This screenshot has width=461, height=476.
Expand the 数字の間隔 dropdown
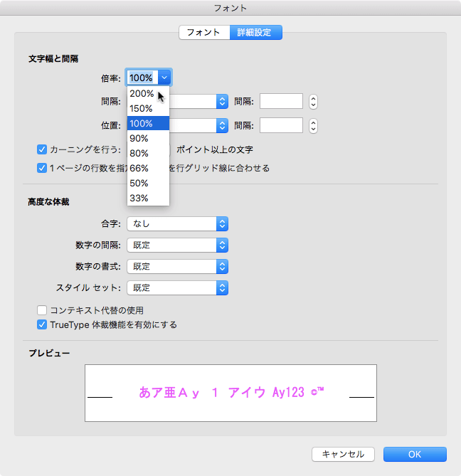point(177,245)
